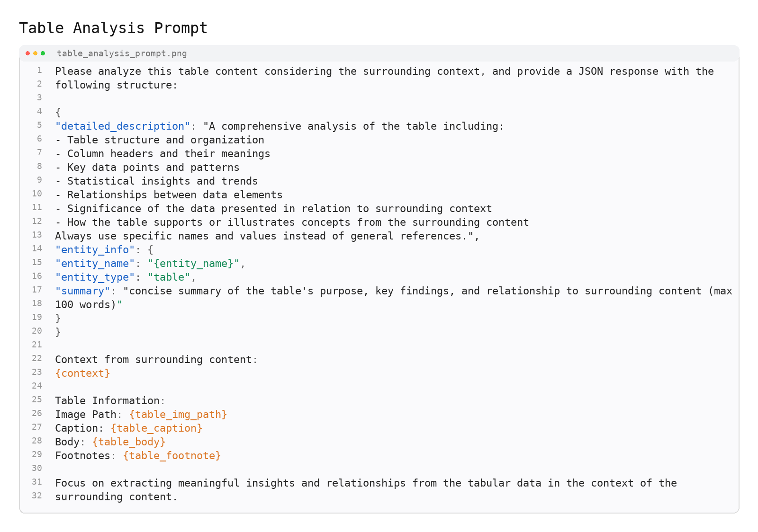Select the table_analysis_prompt.png file name tab

click(x=122, y=53)
